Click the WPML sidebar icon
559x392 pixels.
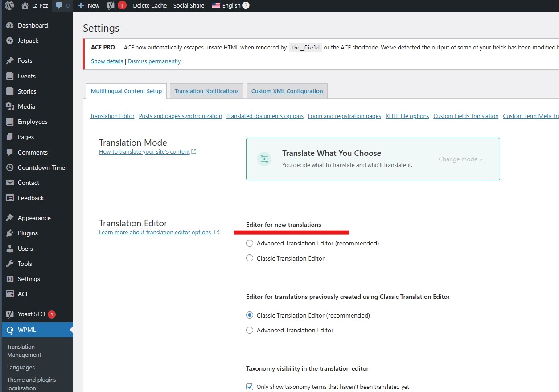pyautogui.click(x=10, y=330)
